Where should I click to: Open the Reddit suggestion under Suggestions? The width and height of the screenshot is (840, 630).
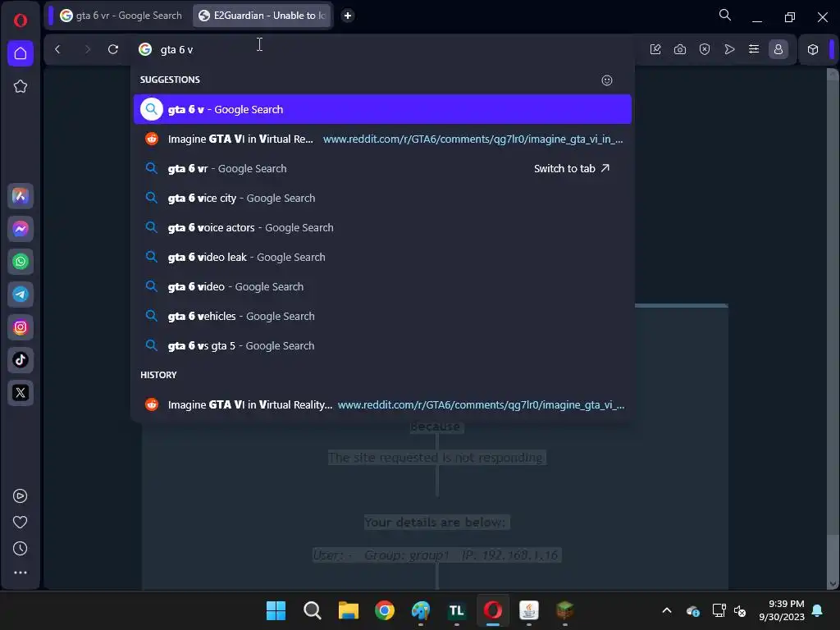pos(382,139)
